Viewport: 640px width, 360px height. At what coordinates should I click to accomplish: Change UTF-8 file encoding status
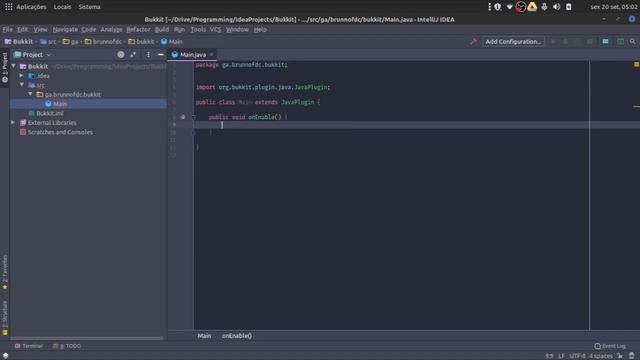(578, 356)
